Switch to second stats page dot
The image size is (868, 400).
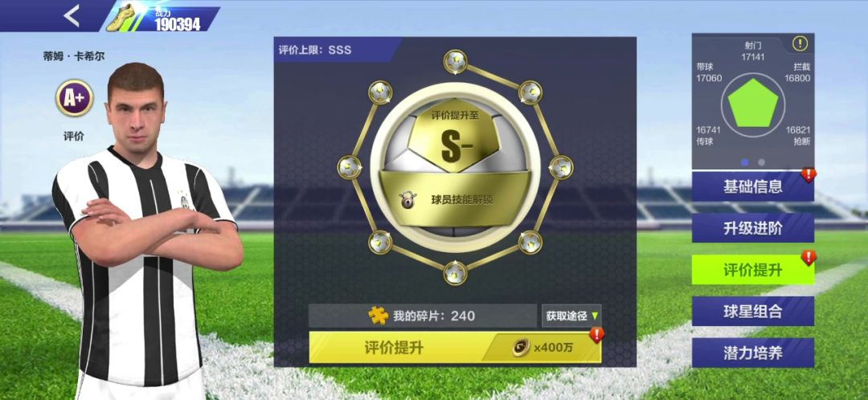click(761, 162)
